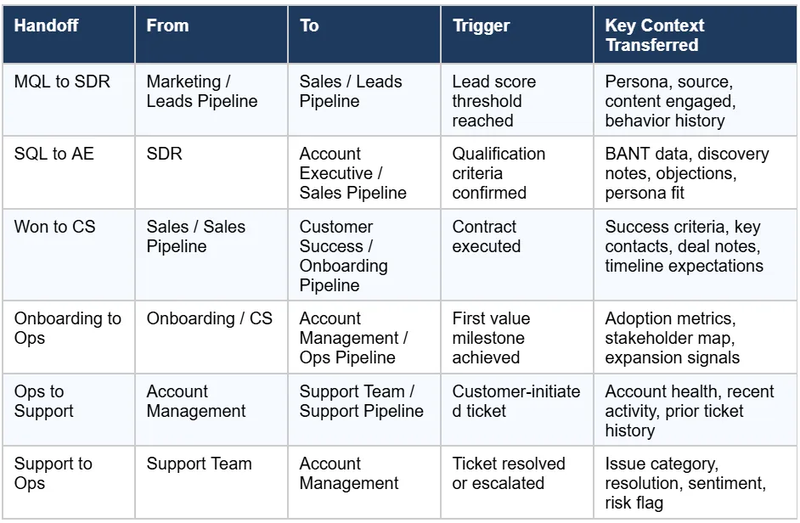Click the BANT data, discovery notes cell
The image size is (800, 523).
687,173
